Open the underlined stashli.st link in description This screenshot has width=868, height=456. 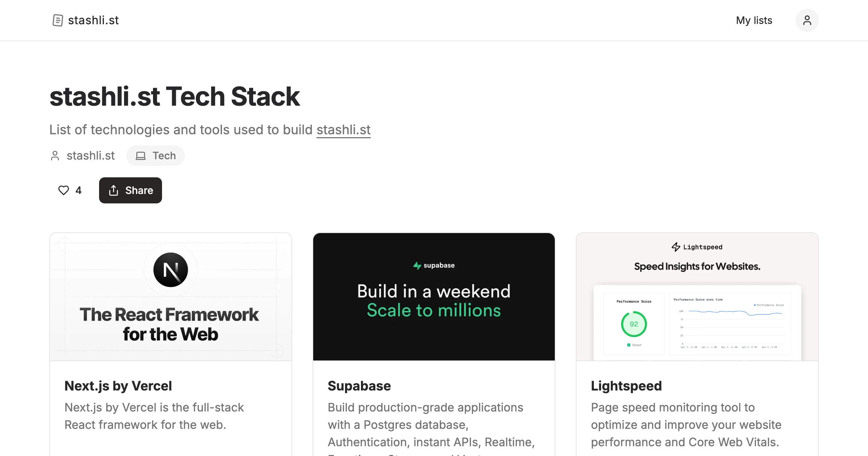click(x=344, y=130)
